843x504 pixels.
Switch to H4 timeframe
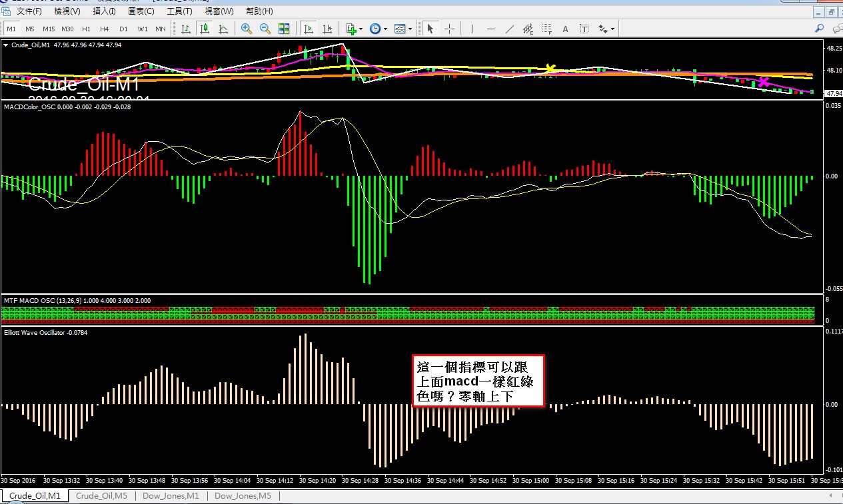105,29
